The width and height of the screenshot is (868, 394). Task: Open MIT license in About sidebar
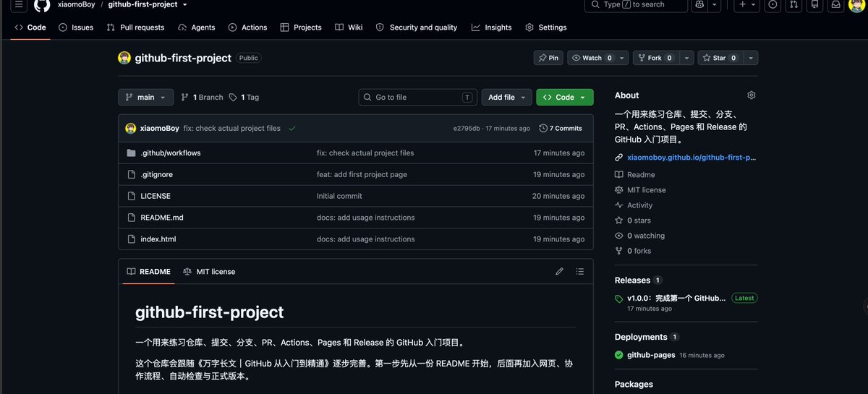pyautogui.click(x=640, y=189)
